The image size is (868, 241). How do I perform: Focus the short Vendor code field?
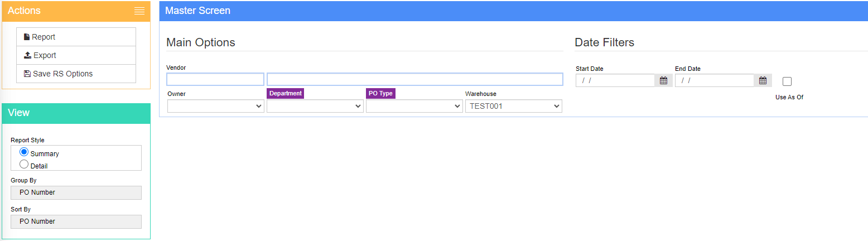215,79
